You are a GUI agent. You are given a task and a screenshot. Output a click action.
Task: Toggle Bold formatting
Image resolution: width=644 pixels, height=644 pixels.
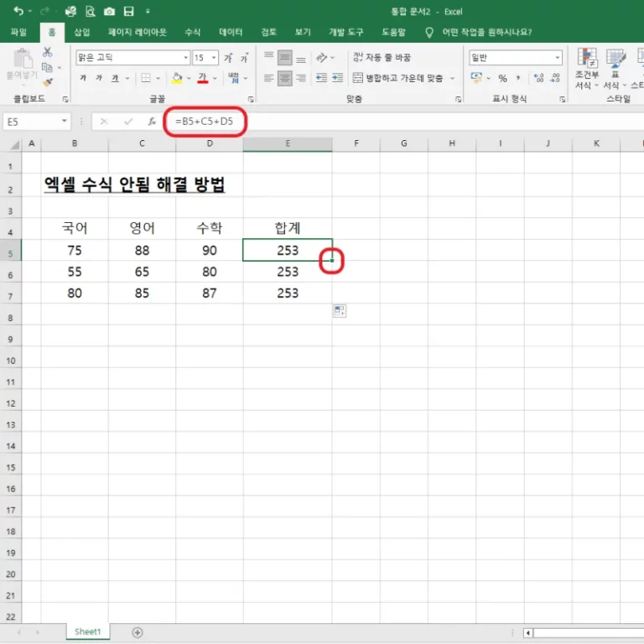click(83, 78)
